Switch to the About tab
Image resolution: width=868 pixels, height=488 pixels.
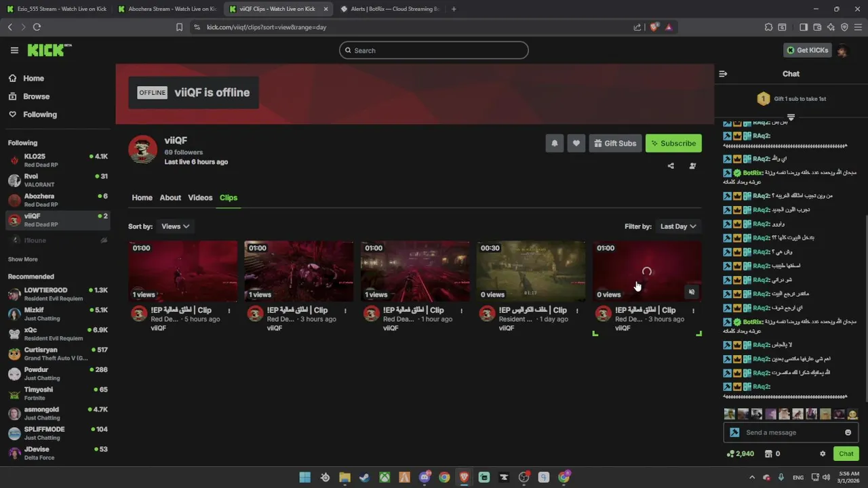click(x=170, y=198)
